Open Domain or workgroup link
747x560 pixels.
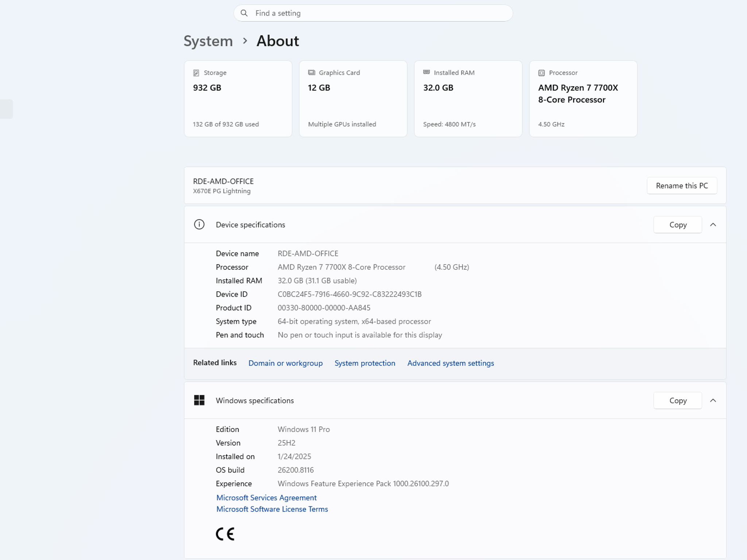[285, 363]
